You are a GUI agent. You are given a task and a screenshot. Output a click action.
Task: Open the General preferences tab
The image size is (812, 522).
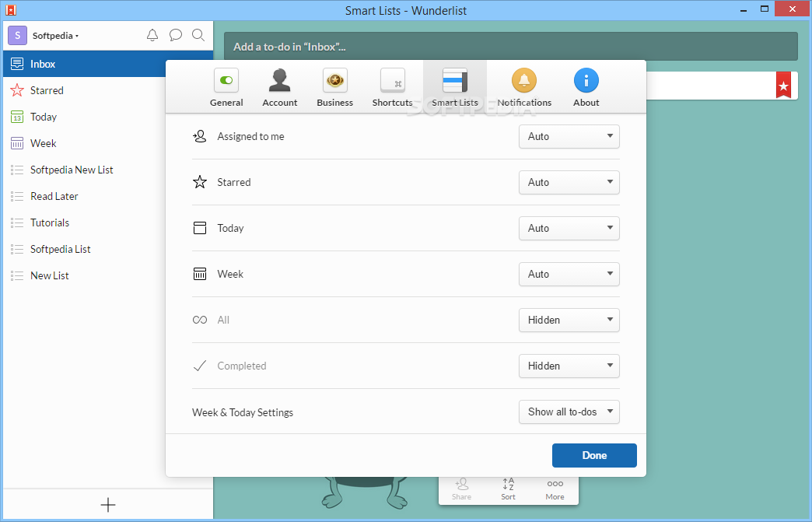(226, 87)
